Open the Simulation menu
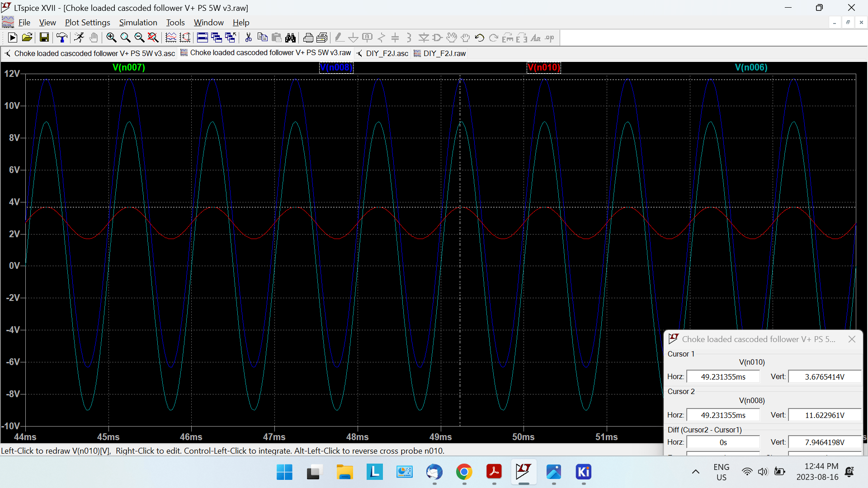This screenshot has height=488, width=868. tap(138, 23)
